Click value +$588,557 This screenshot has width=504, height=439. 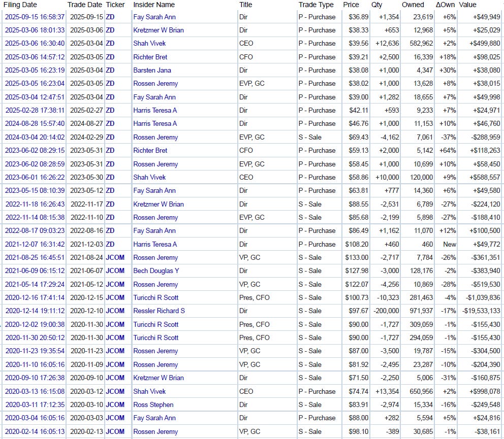click(485, 177)
